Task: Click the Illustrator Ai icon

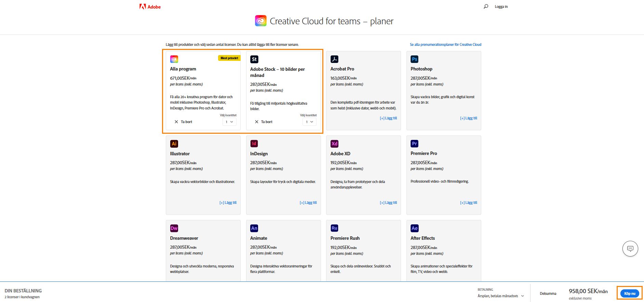Action: pyautogui.click(x=174, y=144)
